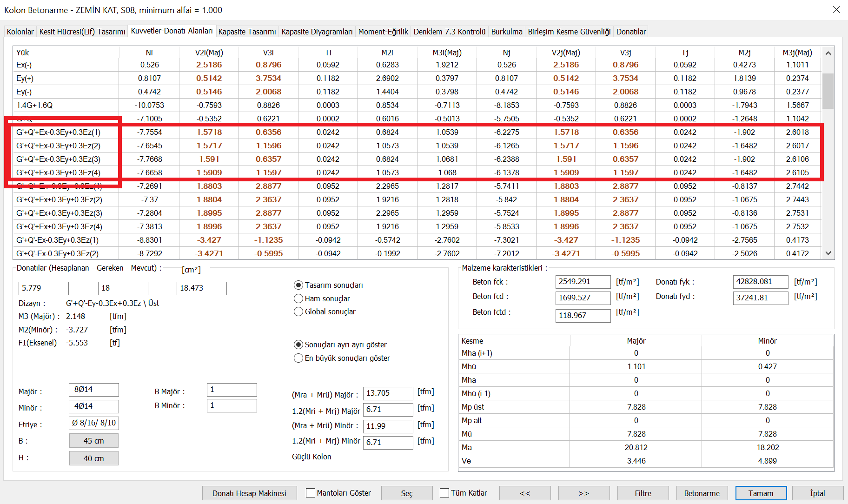
Task: Click the Mhü row in Kesme table
Action: pyautogui.click(x=646, y=366)
